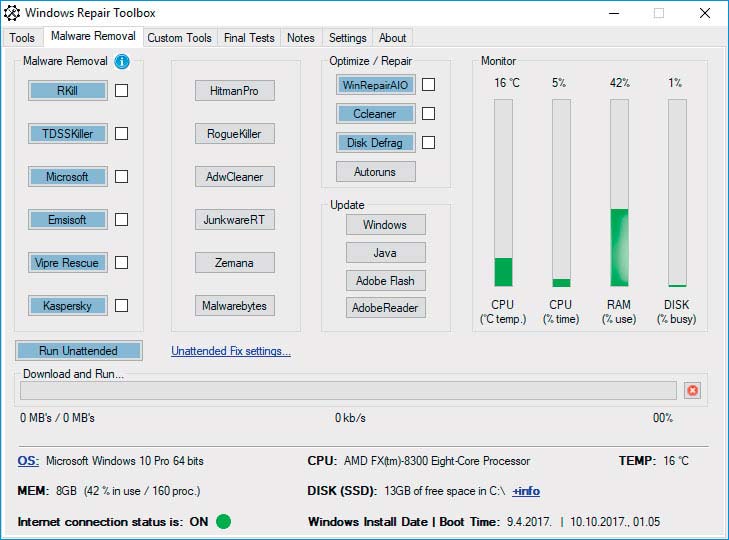Run TDSSKiller
Viewport: 729px width, 540px height.
tap(68, 133)
